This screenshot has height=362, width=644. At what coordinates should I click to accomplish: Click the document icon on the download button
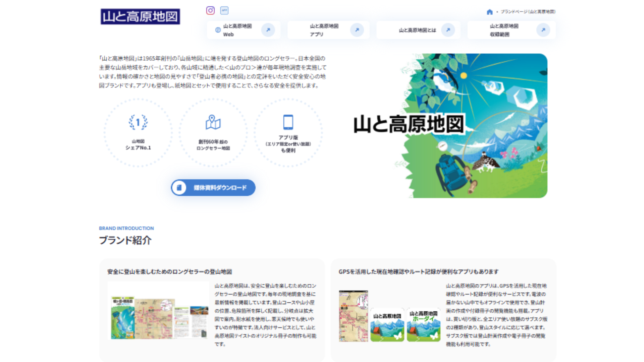[x=180, y=188]
